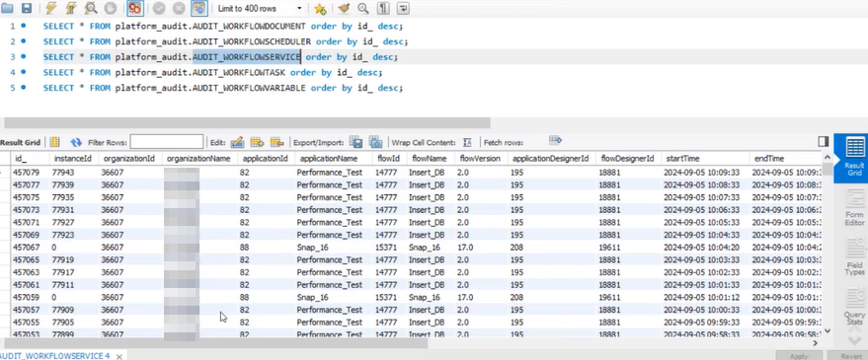Run Explain plan magnifier-lightning icon
The image size is (868, 360).
(91, 8)
